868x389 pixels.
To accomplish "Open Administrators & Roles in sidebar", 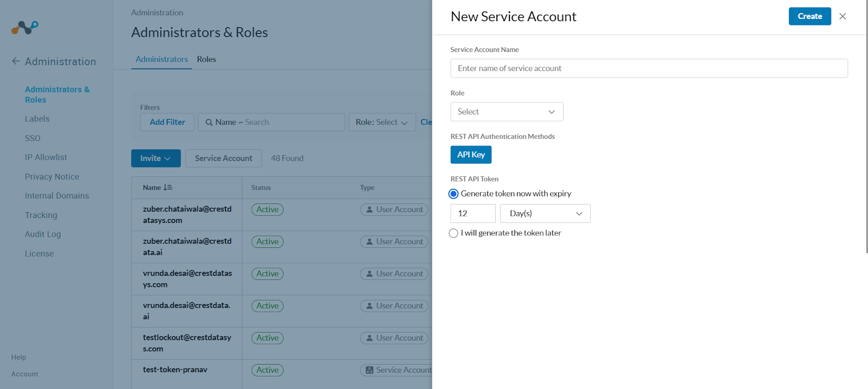I will pyautogui.click(x=57, y=94).
